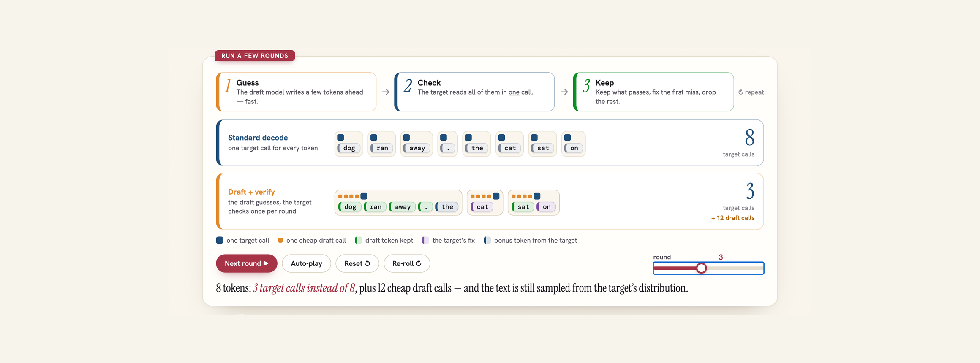Viewport: 980px width, 363px height.
Task: Click '3 target calls instead of 8' summary text
Action: pyautogui.click(x=304, y=288)
